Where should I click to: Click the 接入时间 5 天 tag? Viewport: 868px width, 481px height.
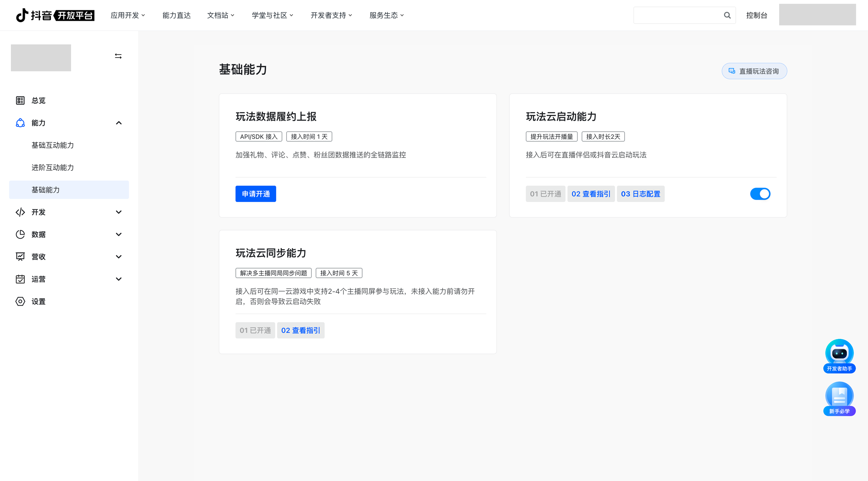339,273
